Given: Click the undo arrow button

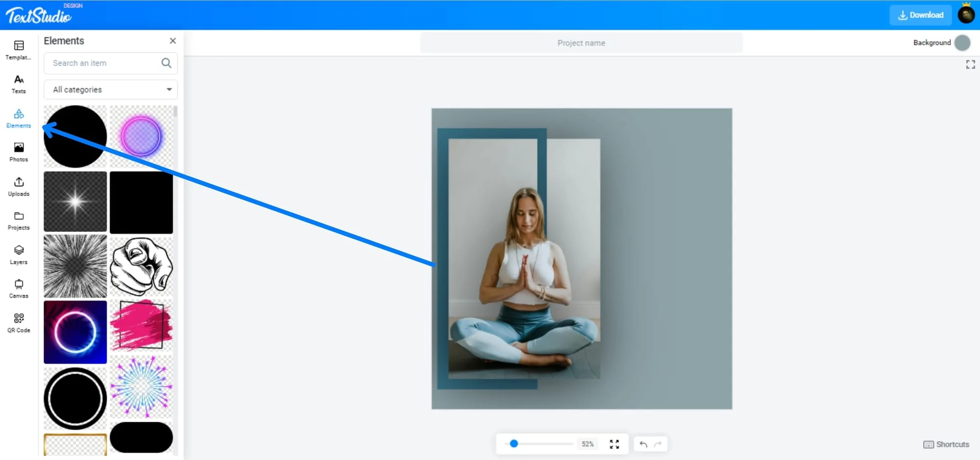Looking at the screenshot, I should coord(643,444).
